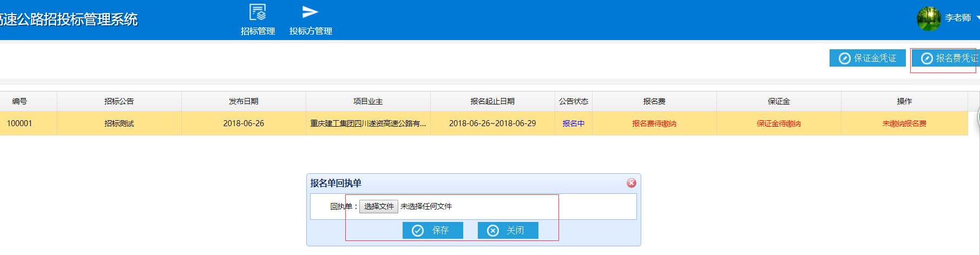Sort by the 编号 column header
The width and height of the screenshot is (980, 255).
pyautogui.click(x=19, y=101)
